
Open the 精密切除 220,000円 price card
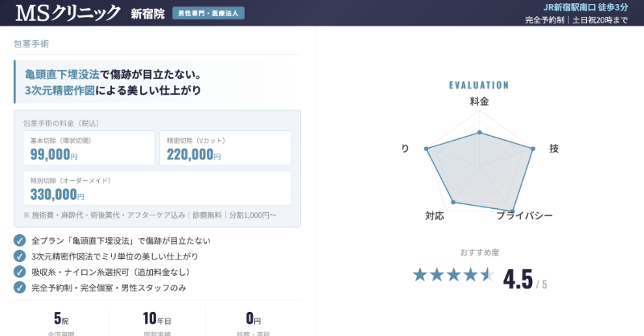[225, 148]
